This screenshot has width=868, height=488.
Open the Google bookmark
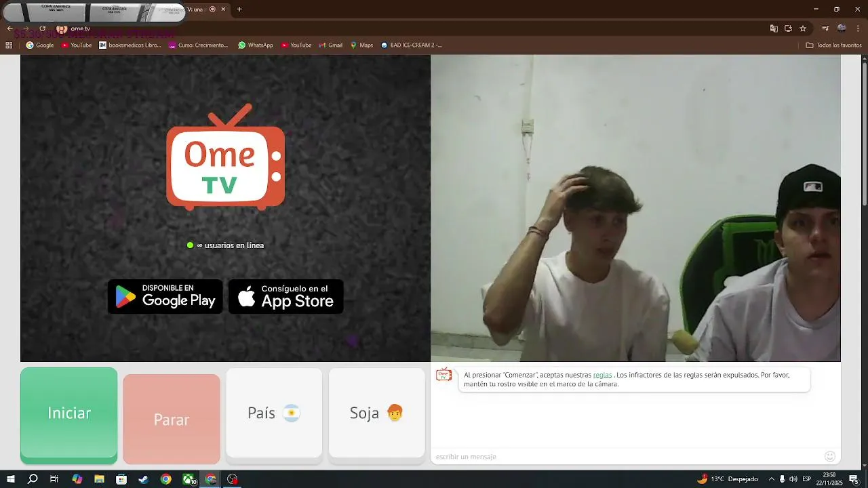pos(39,45)
